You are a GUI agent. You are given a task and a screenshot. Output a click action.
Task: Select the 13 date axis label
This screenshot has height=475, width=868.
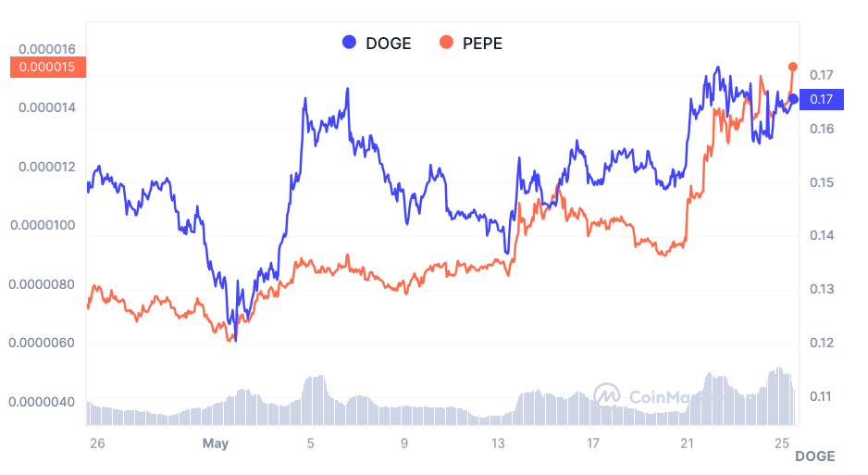(x=501, y=444)
